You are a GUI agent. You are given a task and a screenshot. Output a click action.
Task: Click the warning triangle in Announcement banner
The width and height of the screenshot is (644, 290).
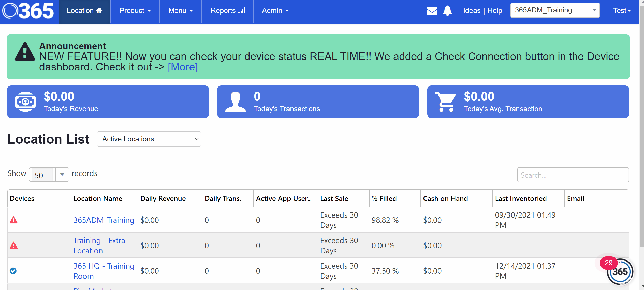(25, 52)
